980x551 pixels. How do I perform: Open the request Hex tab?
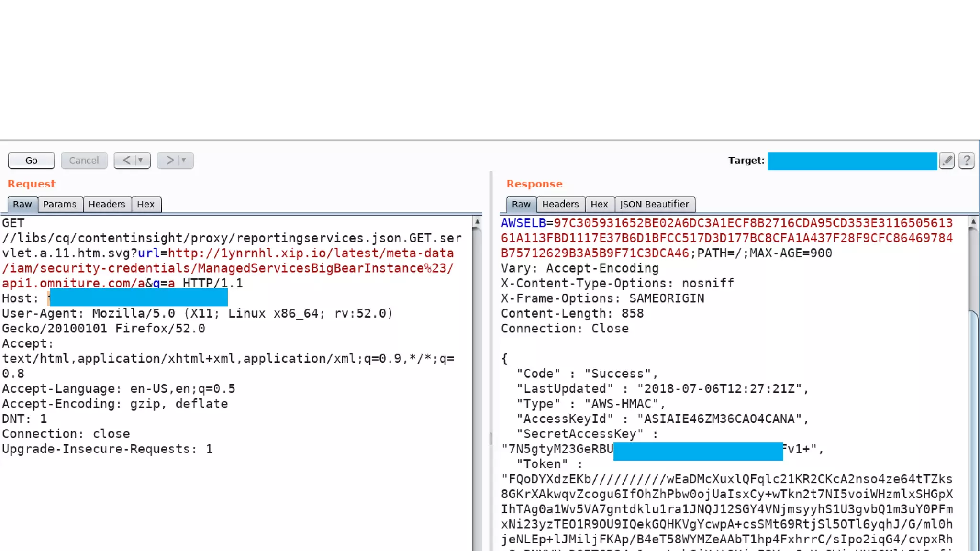[146, 204]
